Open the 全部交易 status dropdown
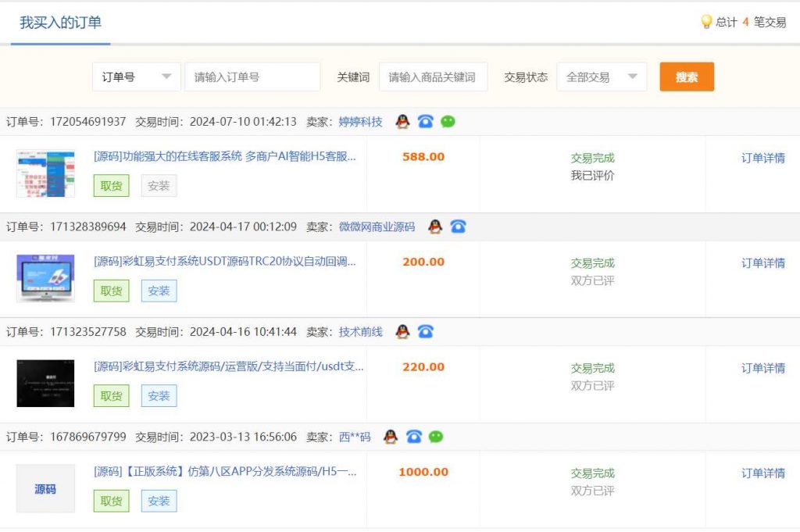The width and height of the screenshot is (800, 532). pyautogui.click(x=602, y=77)
